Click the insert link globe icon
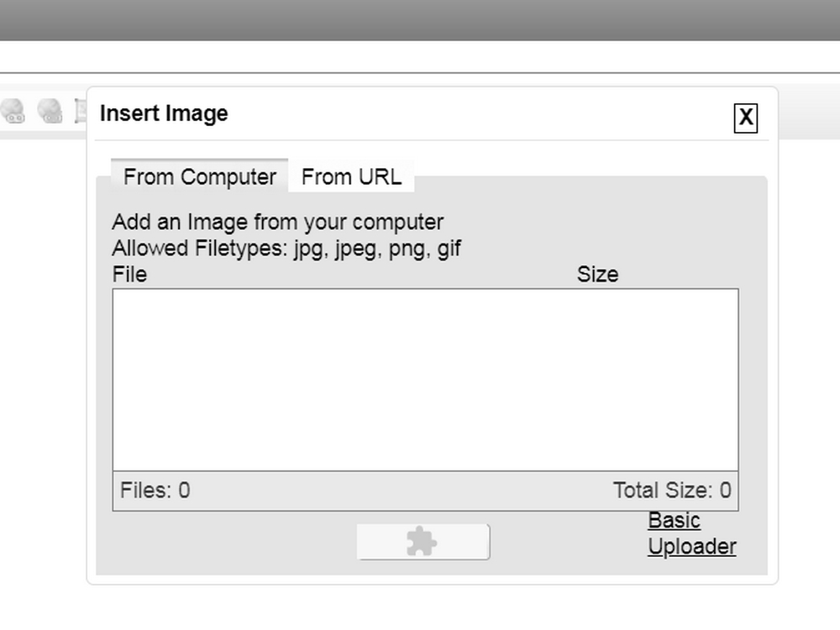This screenshot has height=630, width=840. [13, 111]
